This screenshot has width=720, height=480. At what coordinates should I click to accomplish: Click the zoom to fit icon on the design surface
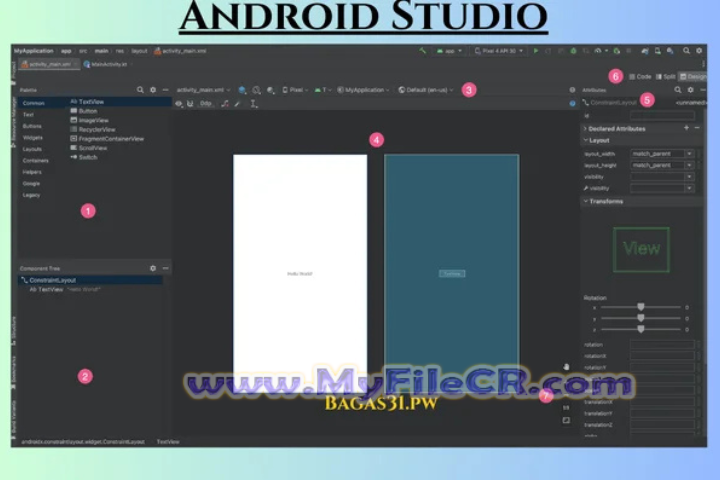[566, 420]
